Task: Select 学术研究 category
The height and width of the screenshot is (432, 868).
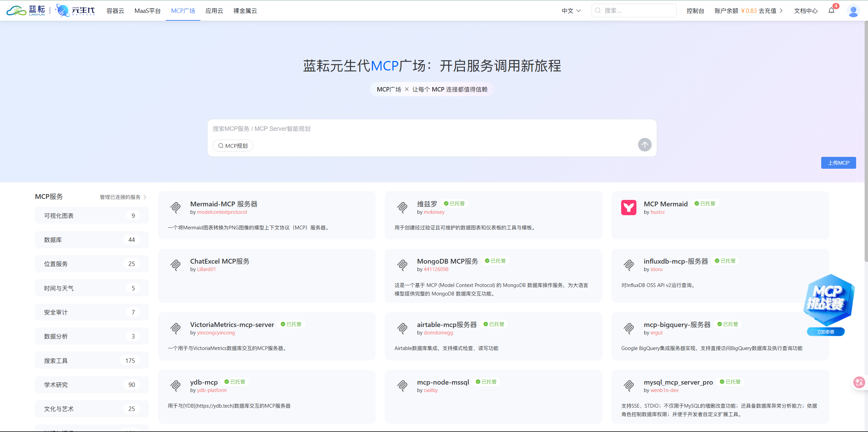Action: (92, 385)
